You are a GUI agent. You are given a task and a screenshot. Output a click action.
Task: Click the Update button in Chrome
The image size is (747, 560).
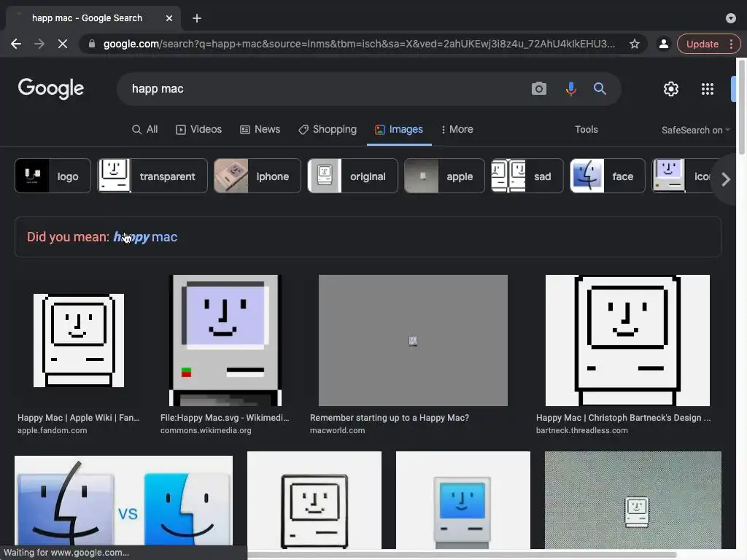tap(703, 44)
